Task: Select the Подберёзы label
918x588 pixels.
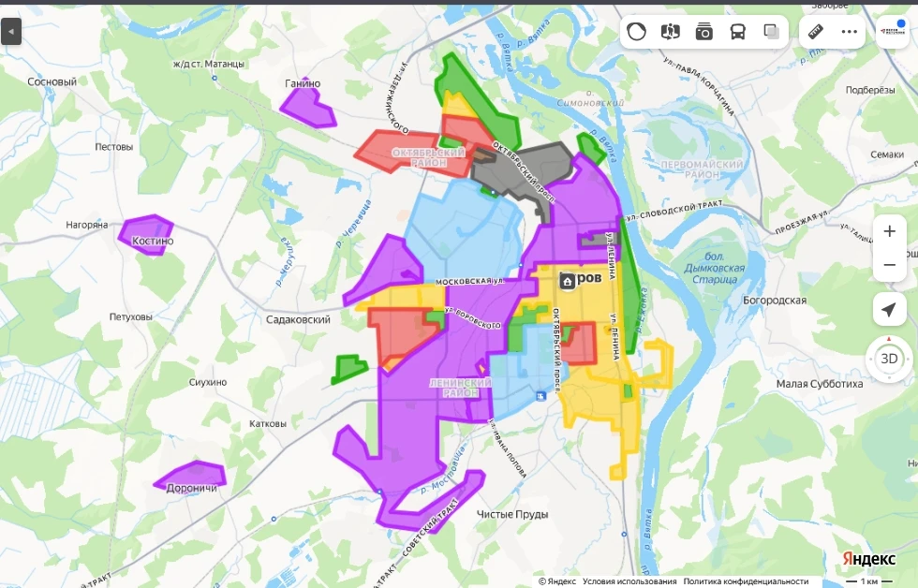Action: coord(870,90)
